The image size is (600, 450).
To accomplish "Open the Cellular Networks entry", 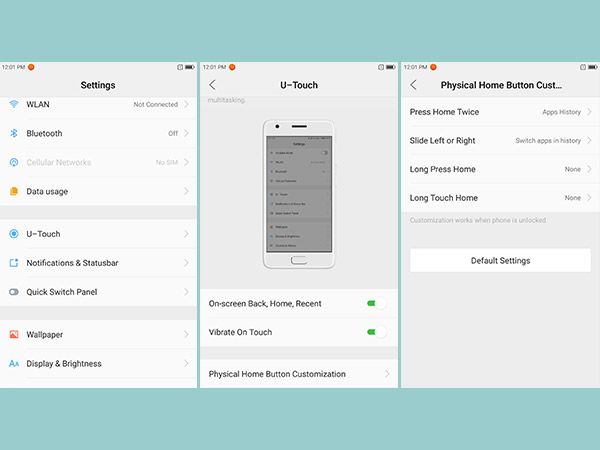I will coord(97,162).
